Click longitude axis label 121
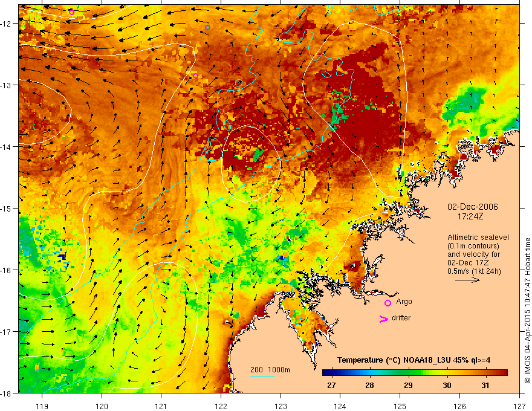The width and height of the screenshot is (532, 411). pyautogui.click(x=161, y=406)
